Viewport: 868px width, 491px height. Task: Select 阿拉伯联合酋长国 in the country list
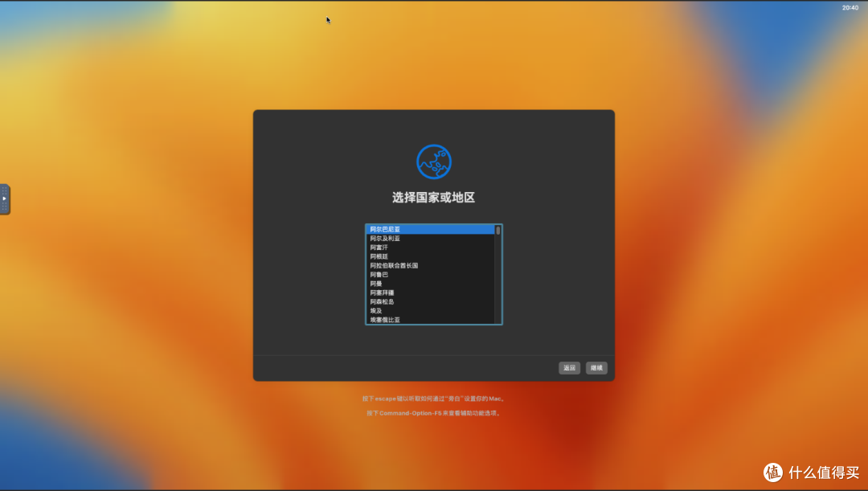coord(418,265)
